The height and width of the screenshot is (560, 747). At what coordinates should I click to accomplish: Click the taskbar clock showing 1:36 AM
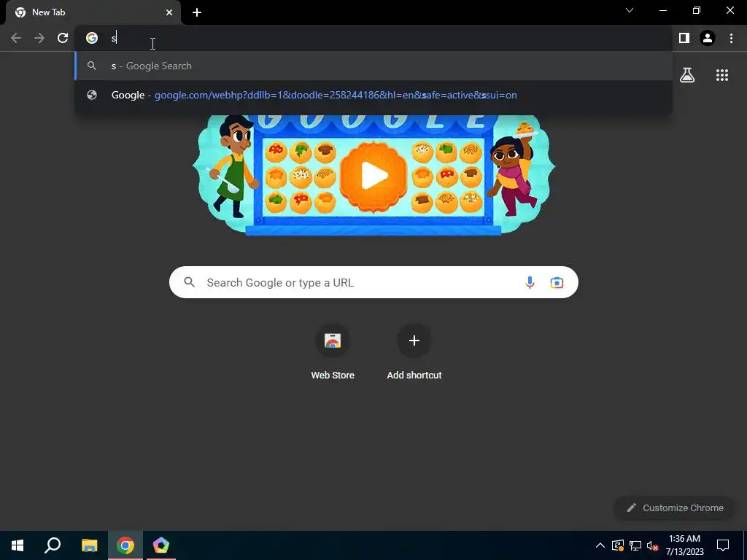pos(684,545)
